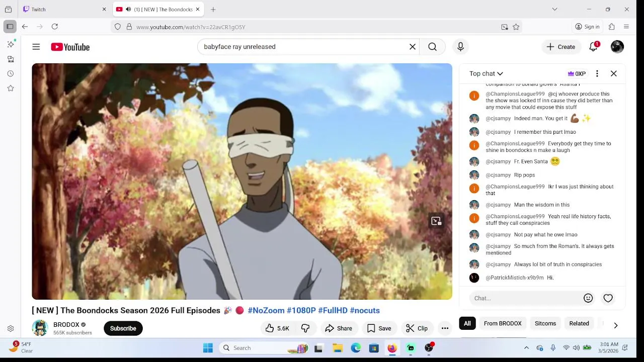Image resolution: width=644 pixels, height=362 pixels.
Task: Select the From BRODOX chip
Action: pyautogui.click(x=503, y=323)
